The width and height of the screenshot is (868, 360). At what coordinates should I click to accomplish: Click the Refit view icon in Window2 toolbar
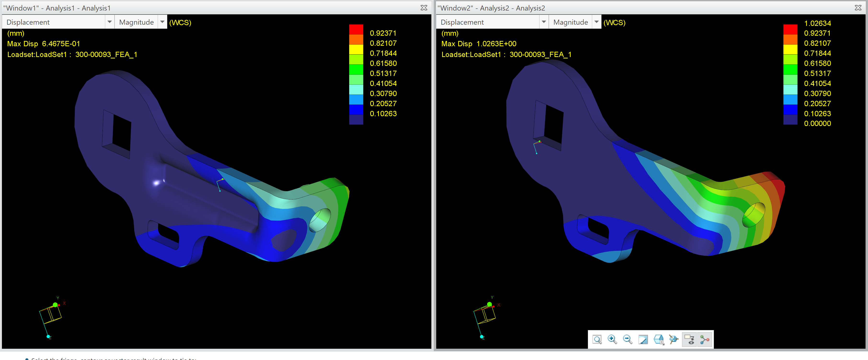[x=597, y=339]
